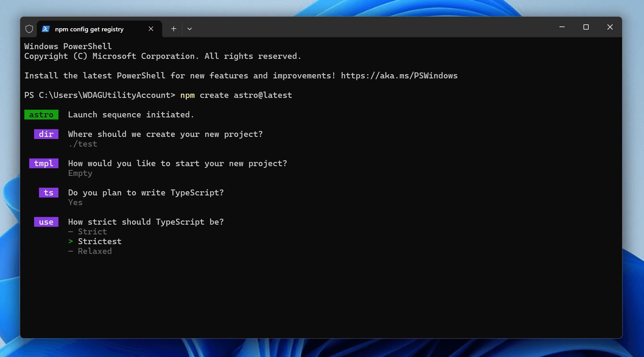Open a new tab with the plus button
The width and height of the screenshot is (644, 357).
pos(174,29)
